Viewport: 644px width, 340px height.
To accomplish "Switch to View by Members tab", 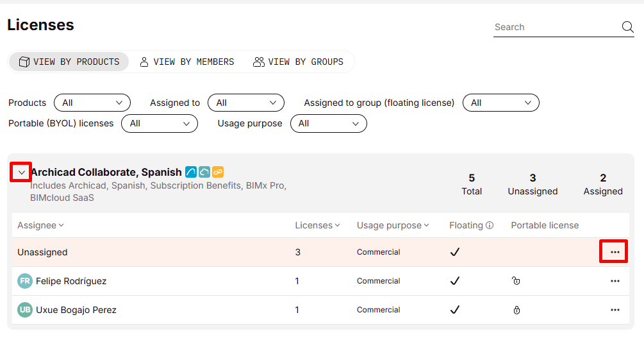I will pyautogui.click(x=186, y=62).
